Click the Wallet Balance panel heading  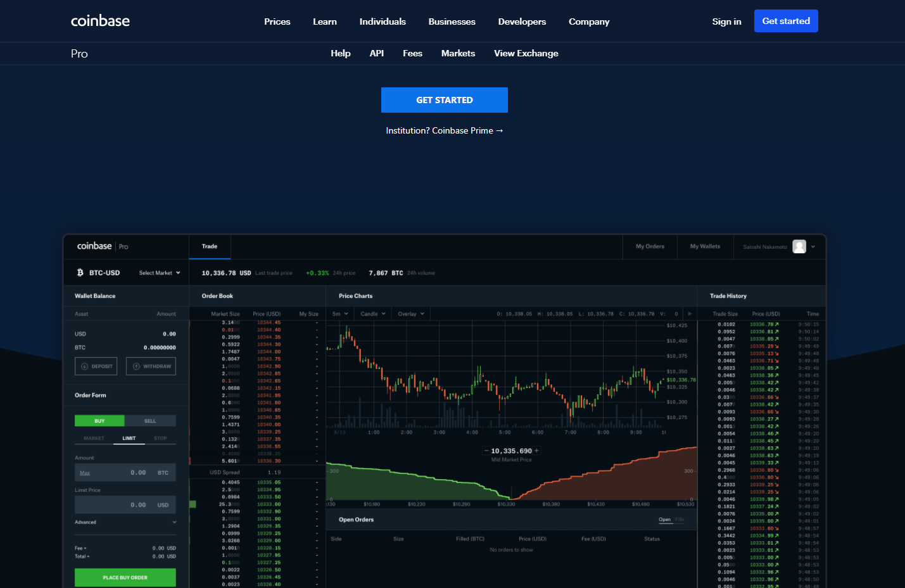(95, 296)
